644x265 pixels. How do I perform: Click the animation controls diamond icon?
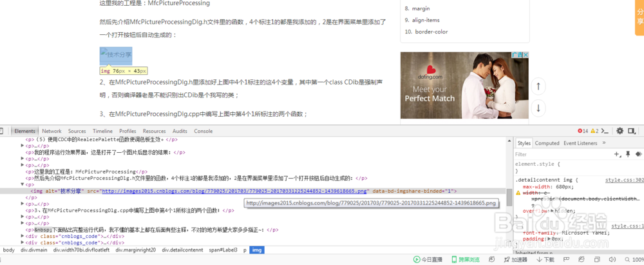click(638, 154)
